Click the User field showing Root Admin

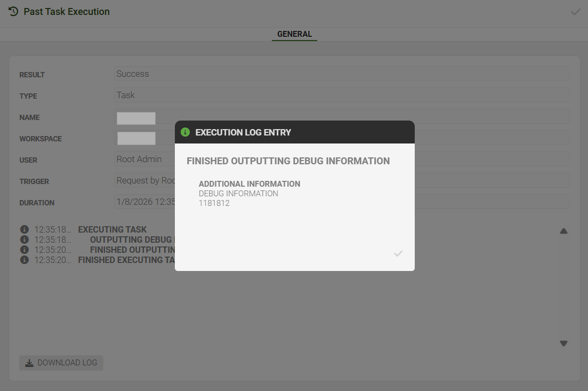click(x=144, y=159)
